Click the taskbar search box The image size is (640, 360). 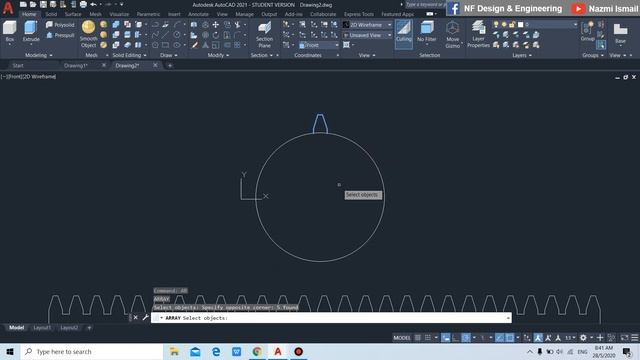click(92, 351)
